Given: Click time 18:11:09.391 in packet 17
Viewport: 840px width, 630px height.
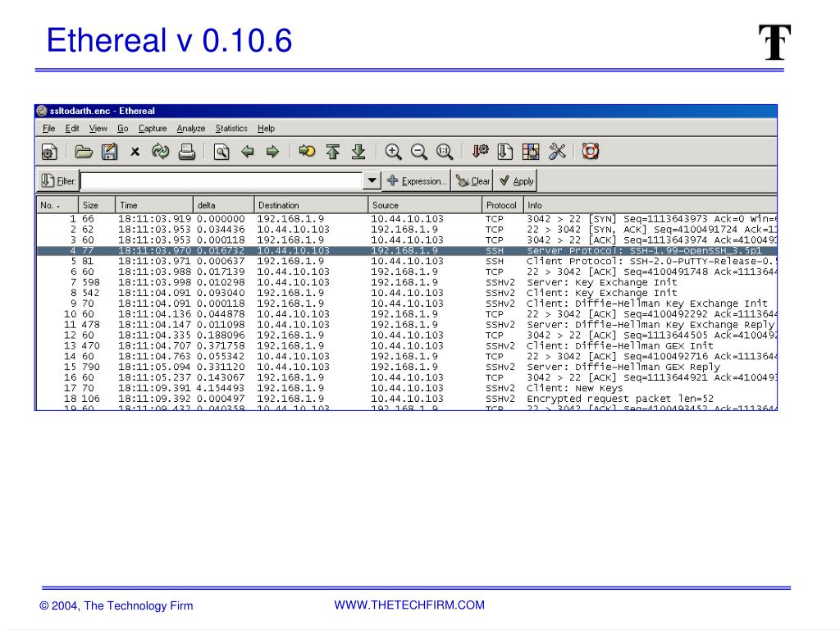Looking at the screenshot, I should (154, 388).
